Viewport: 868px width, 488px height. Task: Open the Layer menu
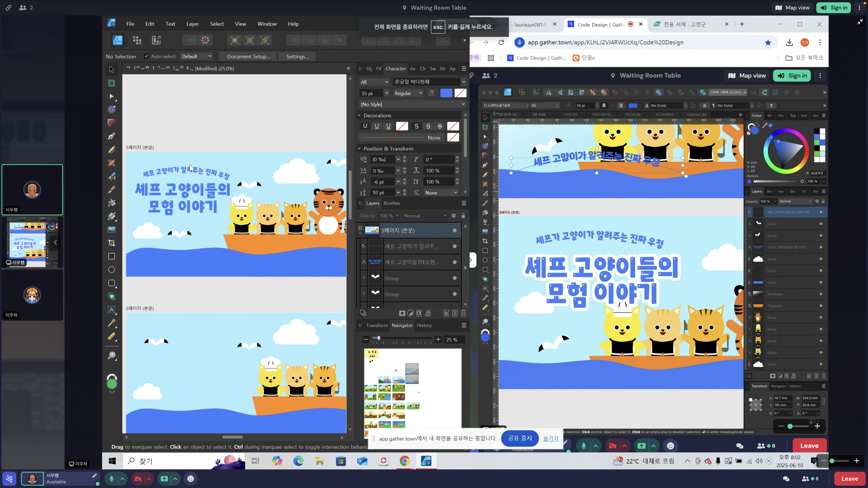click(x=192, y=24)
